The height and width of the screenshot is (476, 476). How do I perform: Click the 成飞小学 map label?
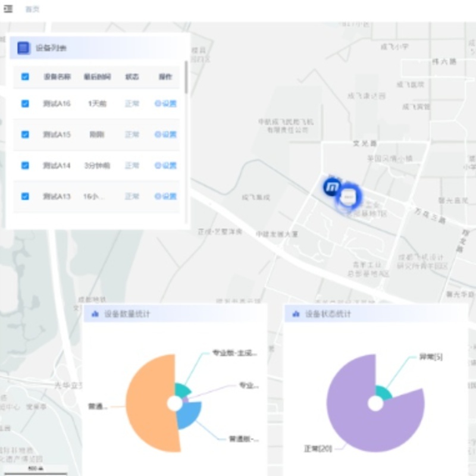click(394, 46)
